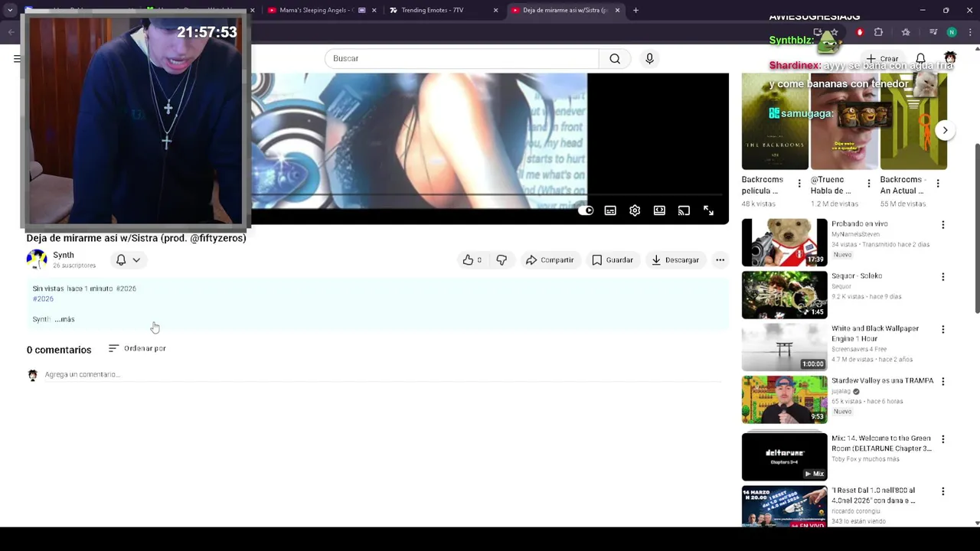Open options for @Trueno Habla de short
Viewport: 980px width, 551px height.
[x=868, y=184]
